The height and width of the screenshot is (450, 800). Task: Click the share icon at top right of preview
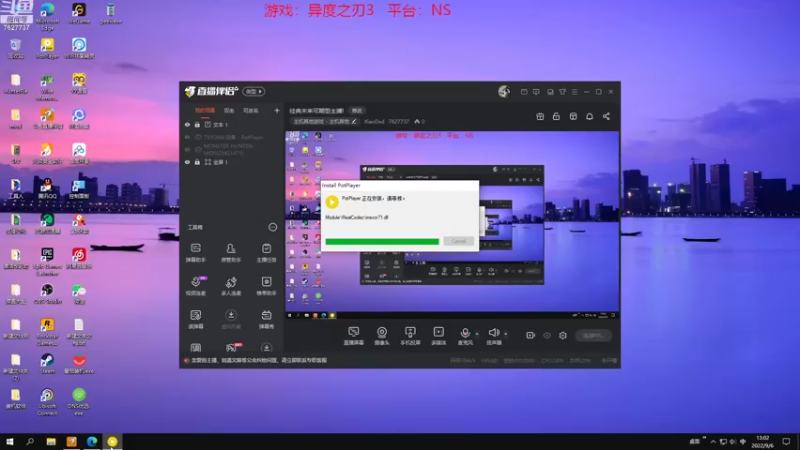[606, 116]
